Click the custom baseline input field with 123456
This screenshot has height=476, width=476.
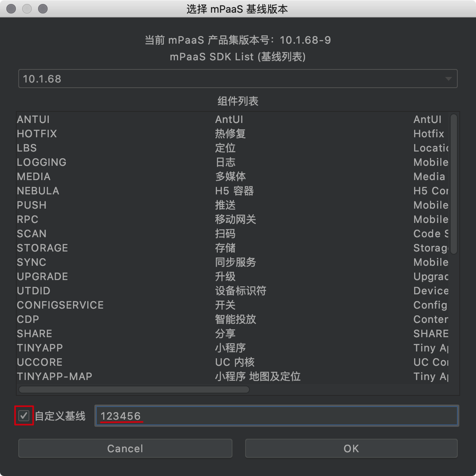pos(276,416)
